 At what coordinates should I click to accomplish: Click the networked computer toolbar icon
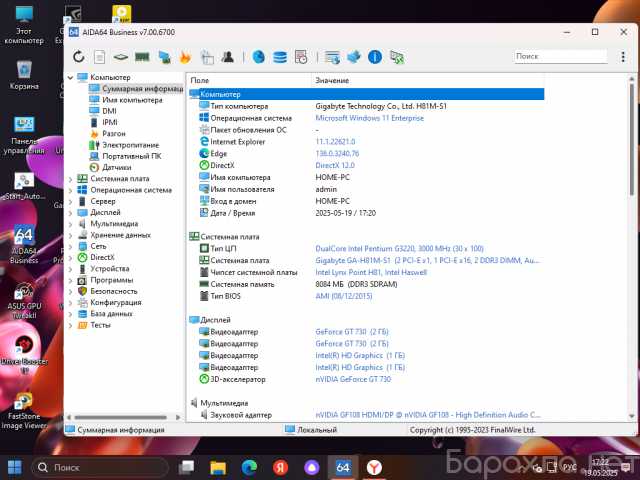click(164, 57)
